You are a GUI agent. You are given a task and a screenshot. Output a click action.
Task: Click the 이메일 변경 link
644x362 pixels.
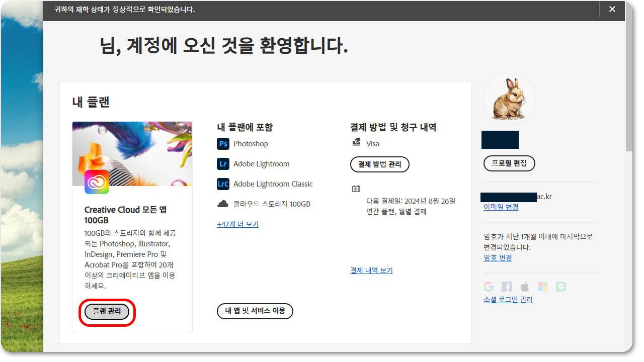[501, 207]
